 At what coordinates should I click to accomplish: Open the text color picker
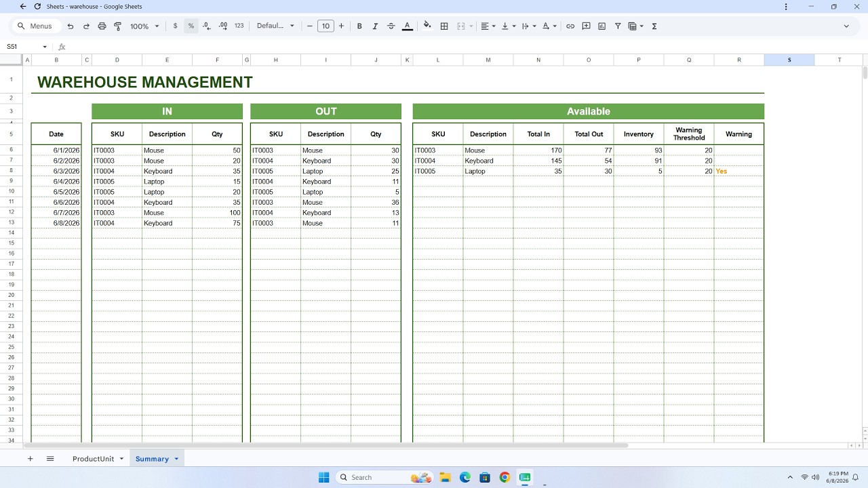(407, 26)
